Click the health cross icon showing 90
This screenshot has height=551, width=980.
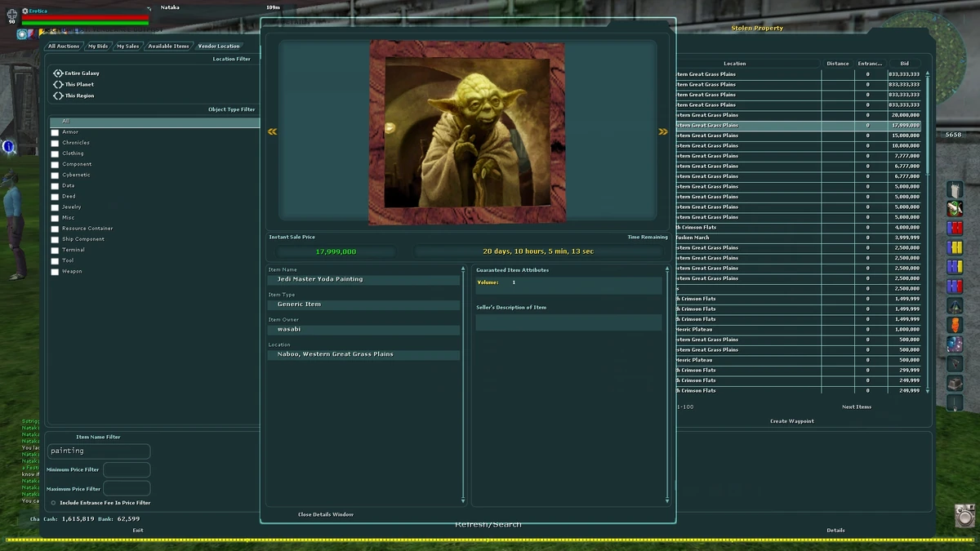(12, 16)
